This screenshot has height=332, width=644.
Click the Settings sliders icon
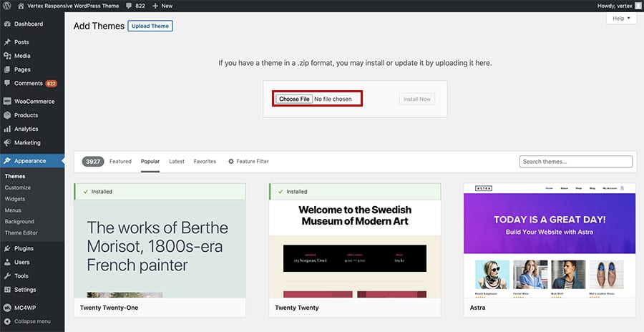tap(7, 290)
